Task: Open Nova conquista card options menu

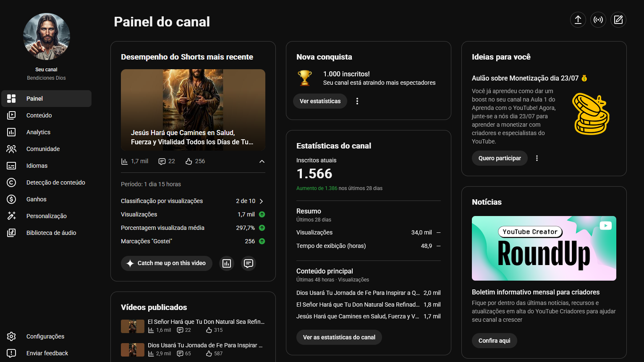Action: (357, 101)
